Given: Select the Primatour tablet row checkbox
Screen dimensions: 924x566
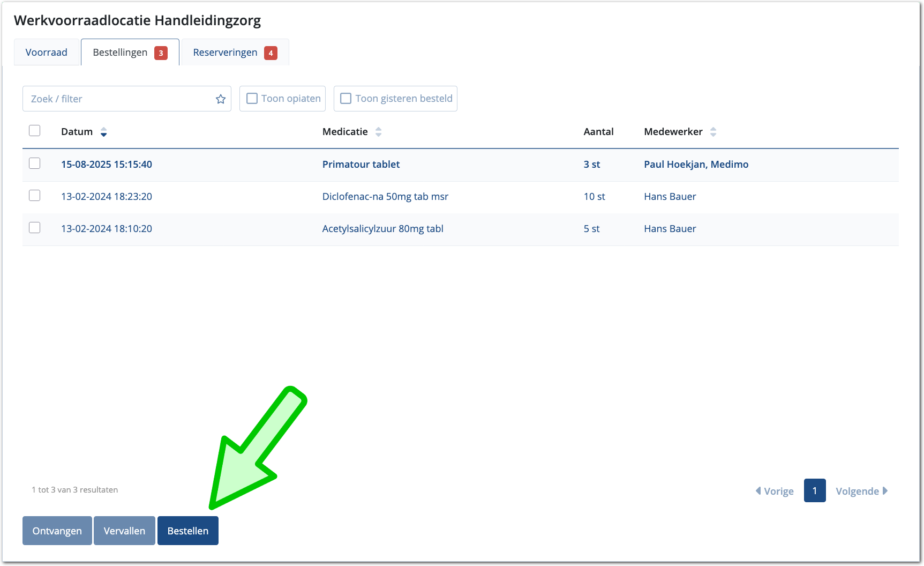Looking at the screenshot, I should [x=35, y=163].
